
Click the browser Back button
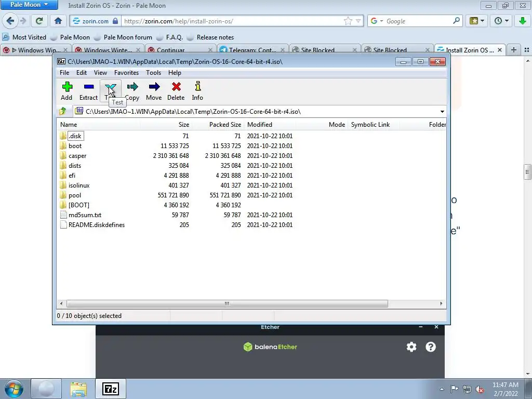tap(10, 21)
